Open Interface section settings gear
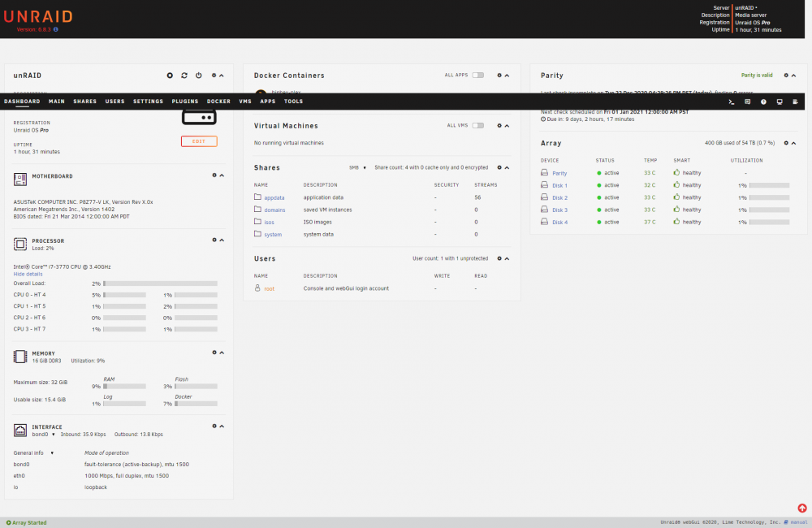Screen dimensions: 812x528 tap(214, 426)
